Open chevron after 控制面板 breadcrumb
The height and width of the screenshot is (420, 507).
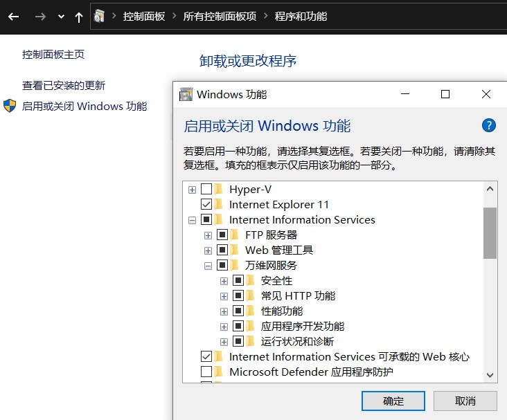point(175,16)
